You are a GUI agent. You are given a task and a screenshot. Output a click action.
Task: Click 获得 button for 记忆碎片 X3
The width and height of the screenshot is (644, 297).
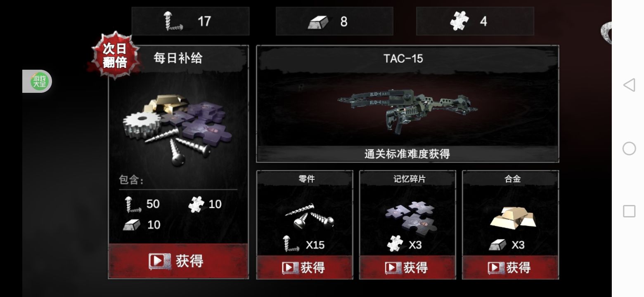pyautogui.click(x=407, y=268)
